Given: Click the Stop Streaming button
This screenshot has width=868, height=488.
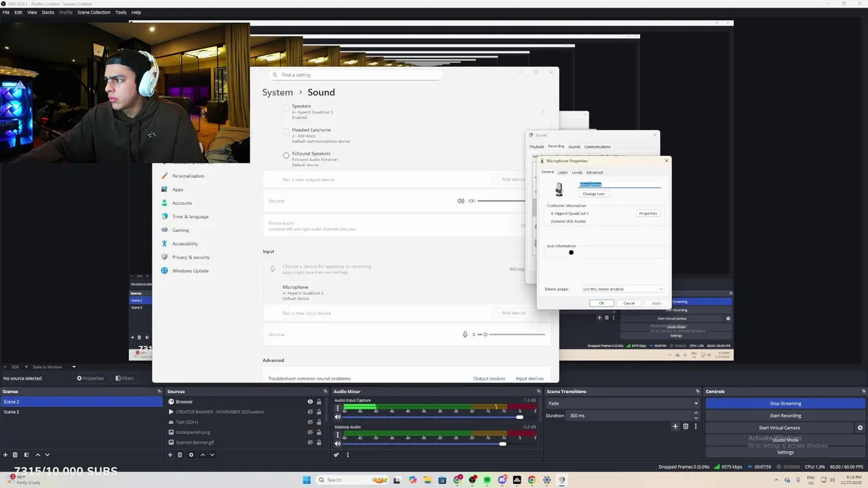Looking at the screenshot, I should pos(785,403).
